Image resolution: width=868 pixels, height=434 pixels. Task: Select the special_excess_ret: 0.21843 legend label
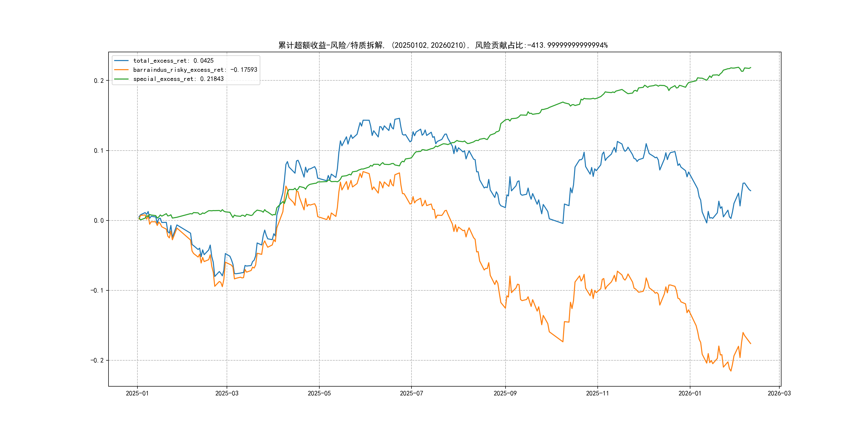tap(178, 79)
